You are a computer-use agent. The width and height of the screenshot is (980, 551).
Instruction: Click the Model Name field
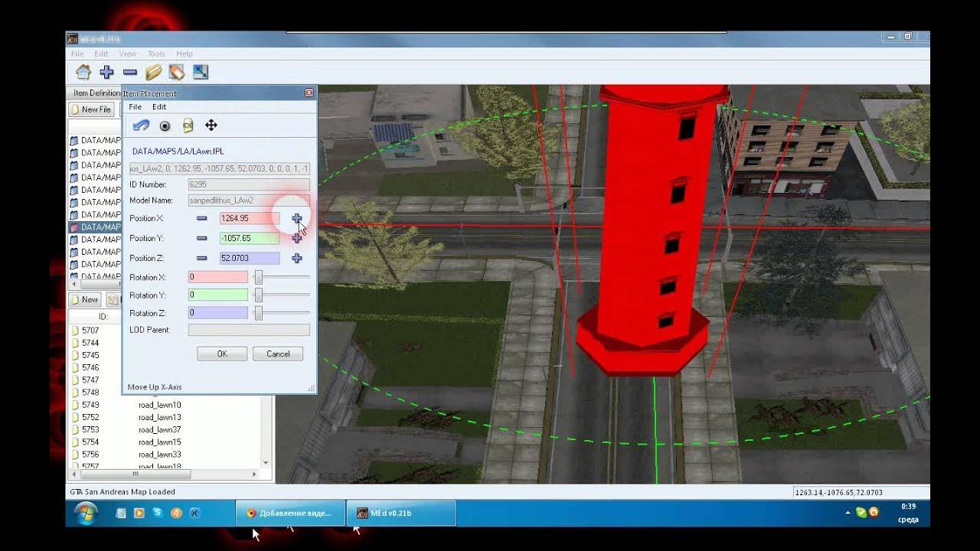(249, 200)
